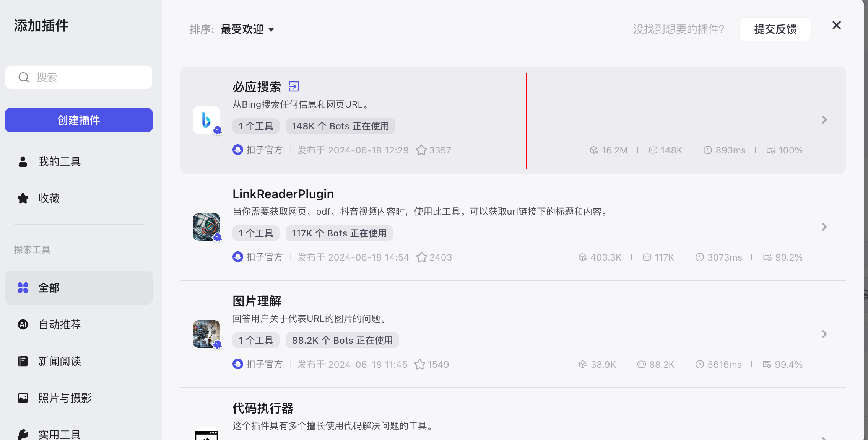868x440 pixels.
Task: Click the Bing logo plugin thumbnail
Action: click(206, 120)
